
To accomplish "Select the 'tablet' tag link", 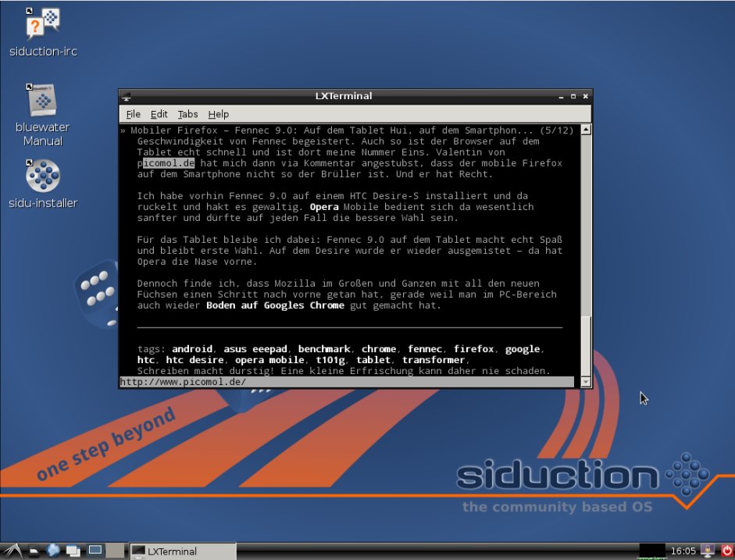I will pos(373,360).
